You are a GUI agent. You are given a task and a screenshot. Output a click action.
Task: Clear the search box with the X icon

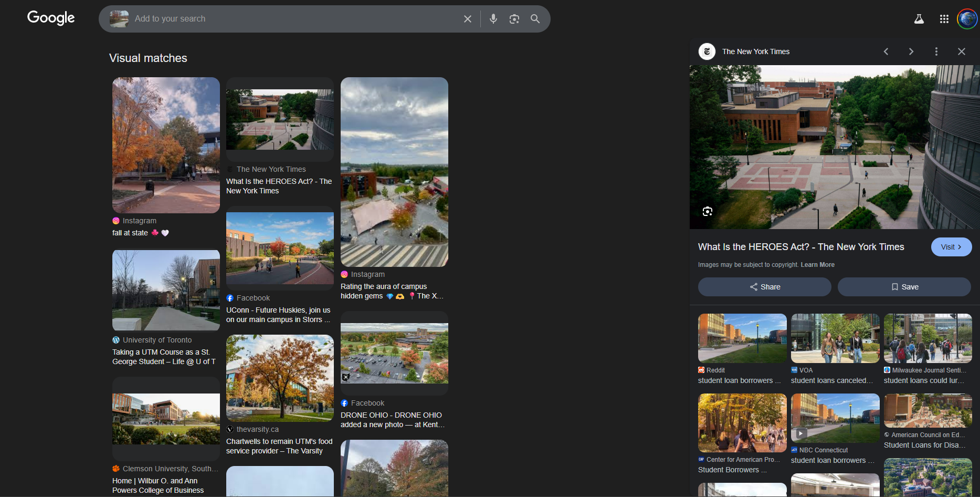pos(467,19)
